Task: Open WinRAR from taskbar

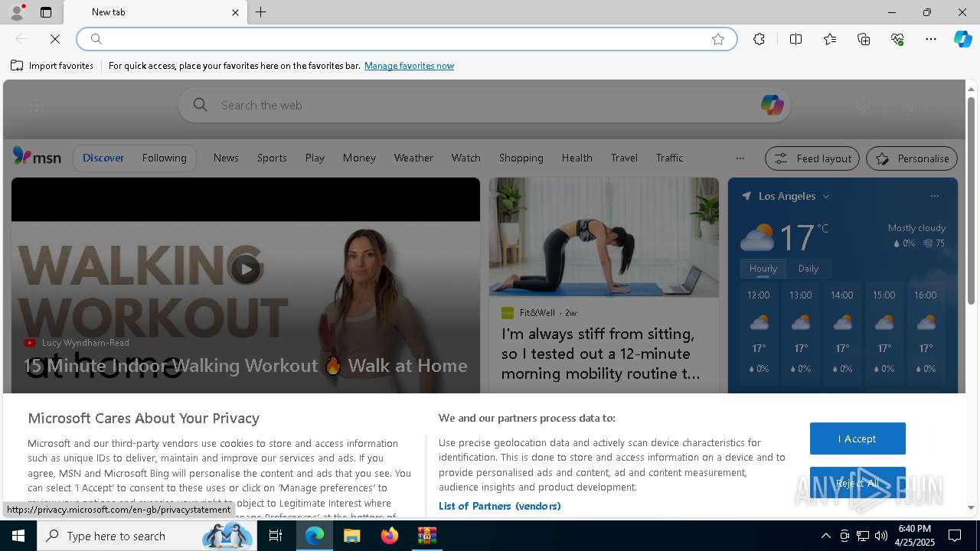Action: (x=426, y=536)
